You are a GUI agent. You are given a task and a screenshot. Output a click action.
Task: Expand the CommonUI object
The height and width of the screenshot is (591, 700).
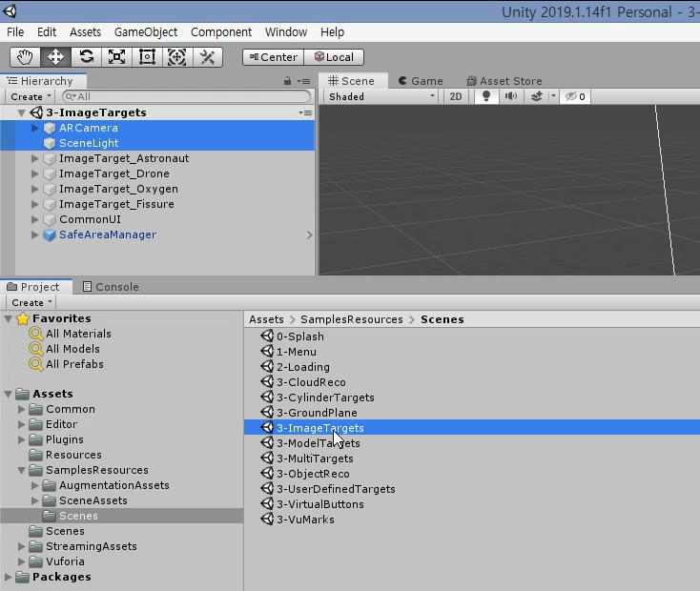(35, 219)
